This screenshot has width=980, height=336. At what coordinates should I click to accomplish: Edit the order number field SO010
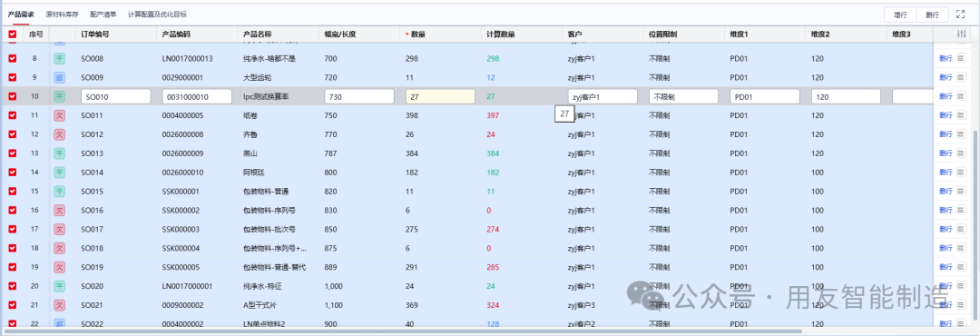tap(115, 96)
